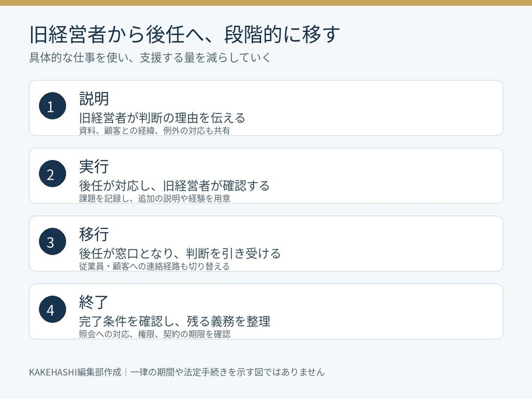532x399 pixels.
Task: Click the line 旧経営者が判断の理由を伝える
Action: [x=162, y=118]
